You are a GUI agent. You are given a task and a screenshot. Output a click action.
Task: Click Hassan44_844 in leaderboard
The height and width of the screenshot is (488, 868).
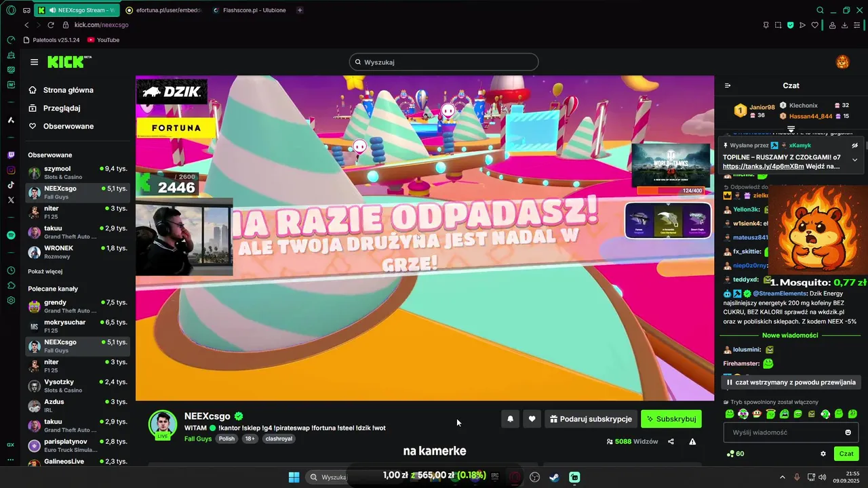click(810, 116)
